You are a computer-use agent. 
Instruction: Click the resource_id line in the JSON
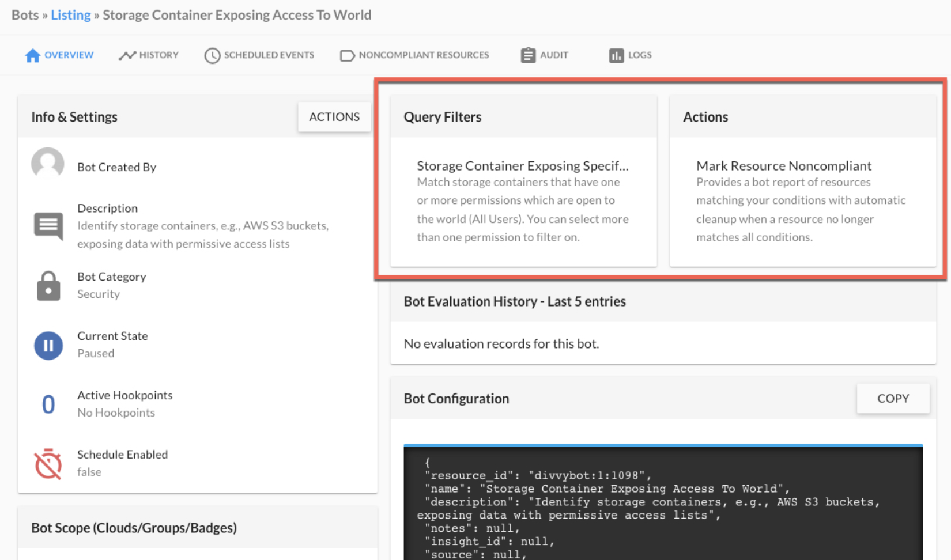click(538, 475)
